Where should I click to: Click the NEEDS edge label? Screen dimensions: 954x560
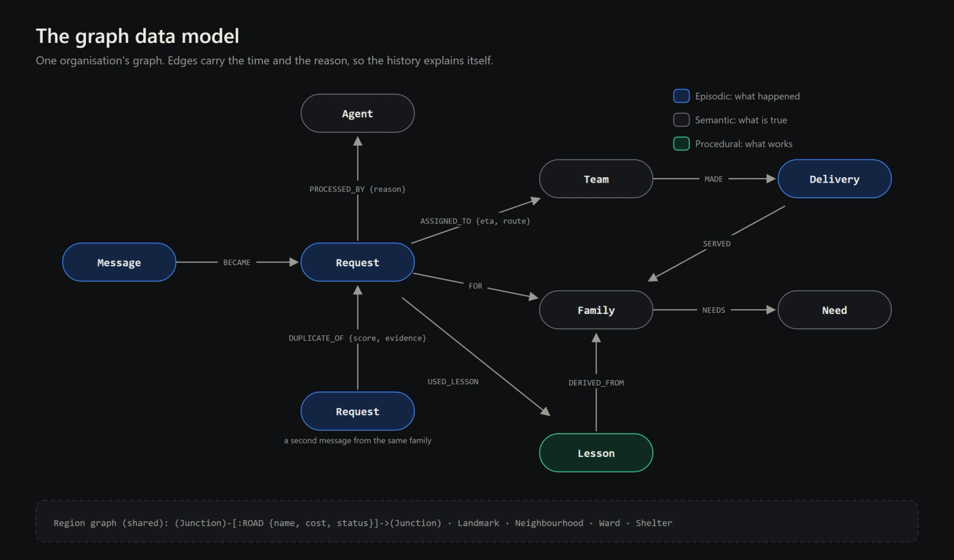713,310
